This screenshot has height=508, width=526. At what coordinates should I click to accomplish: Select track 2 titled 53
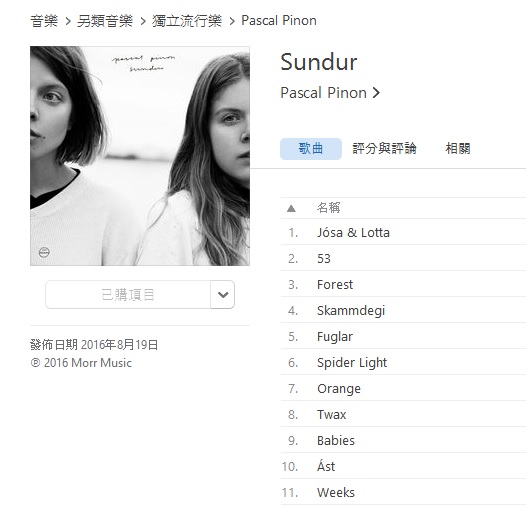point(403,258)
